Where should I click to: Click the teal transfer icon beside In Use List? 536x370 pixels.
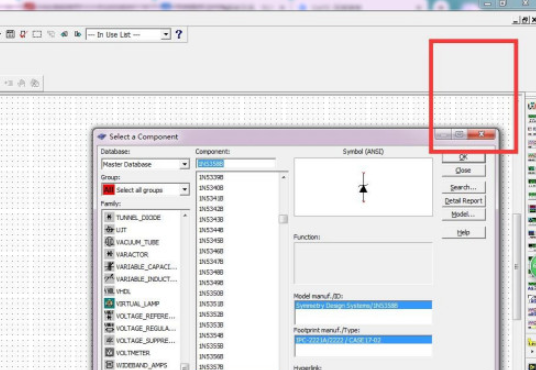tap(78, 34)
